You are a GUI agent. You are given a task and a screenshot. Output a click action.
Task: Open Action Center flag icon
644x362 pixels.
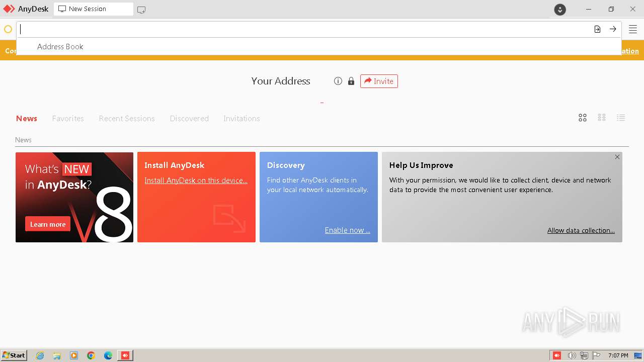596,355
